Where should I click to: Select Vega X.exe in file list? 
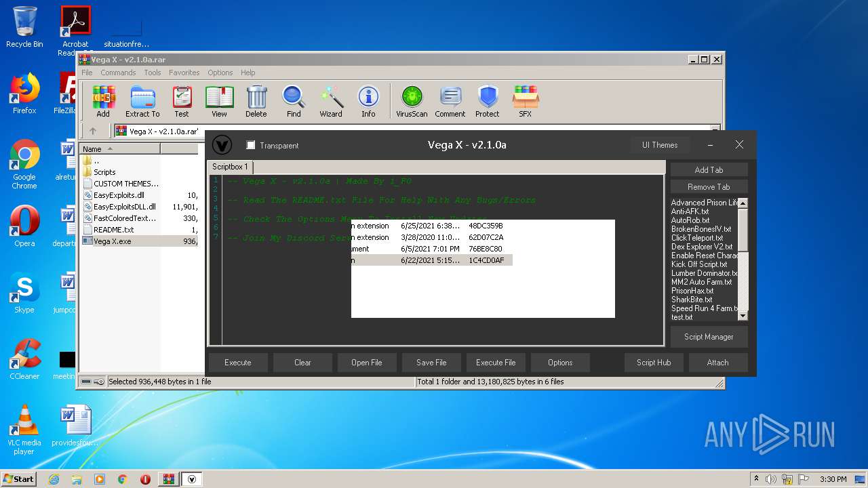click(113, 241)
